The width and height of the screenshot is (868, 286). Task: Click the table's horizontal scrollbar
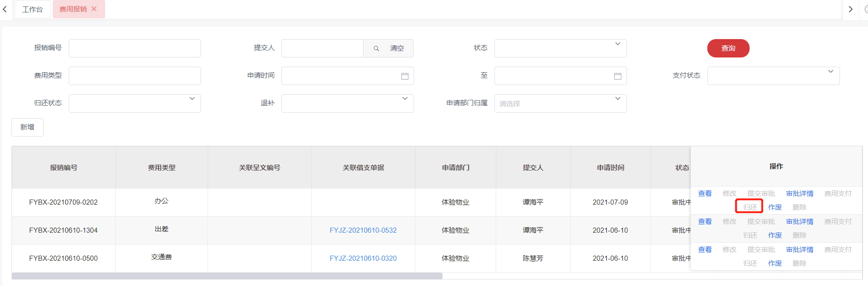point(227,276)
